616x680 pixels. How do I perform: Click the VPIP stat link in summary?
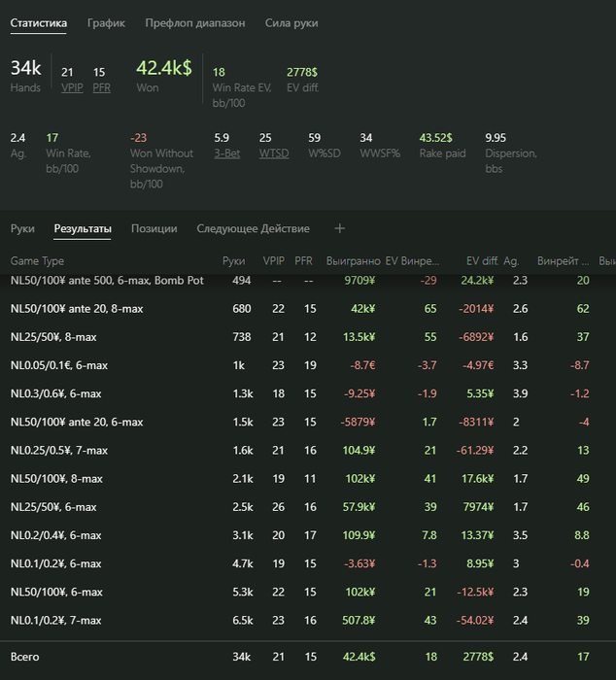point(72,87)
